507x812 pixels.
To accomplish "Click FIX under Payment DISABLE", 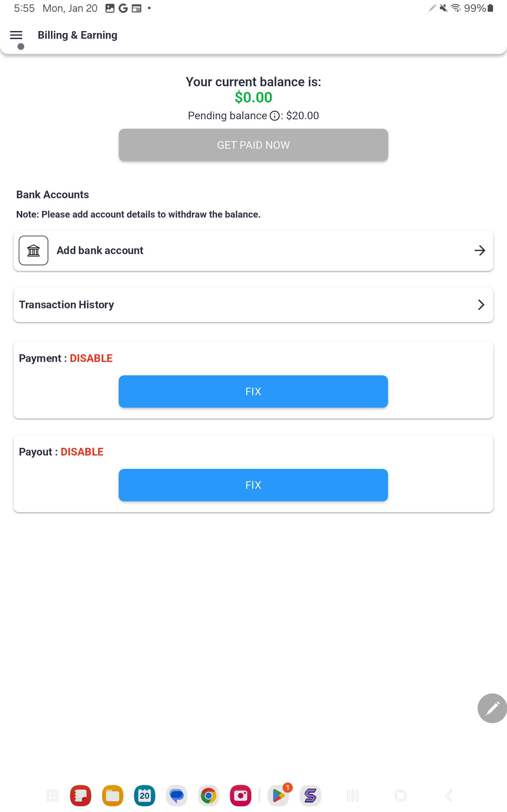I will tap(253, 392).
